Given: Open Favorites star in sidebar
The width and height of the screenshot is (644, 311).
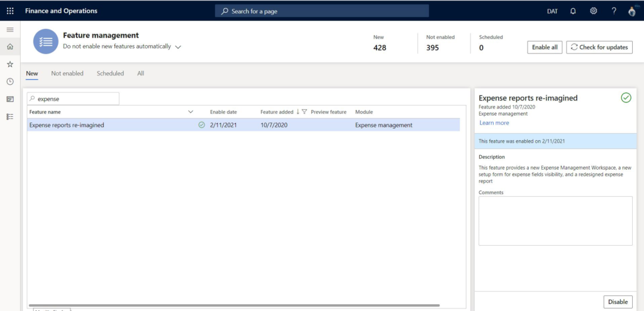Looking at the screenshot, I should pyautogui.click(x=10, y=64).
